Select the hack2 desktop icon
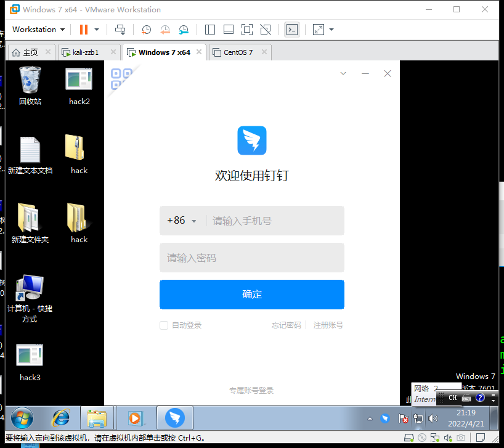504x448 pixels. (x=79, y=86)
